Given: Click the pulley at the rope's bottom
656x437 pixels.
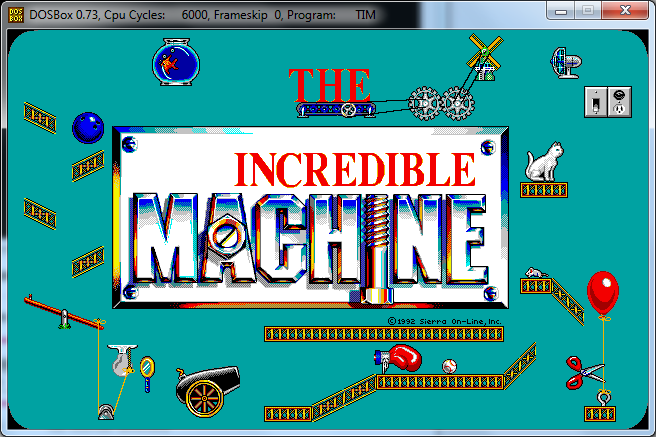Looking at the screenshot, I should pos(106,411).
